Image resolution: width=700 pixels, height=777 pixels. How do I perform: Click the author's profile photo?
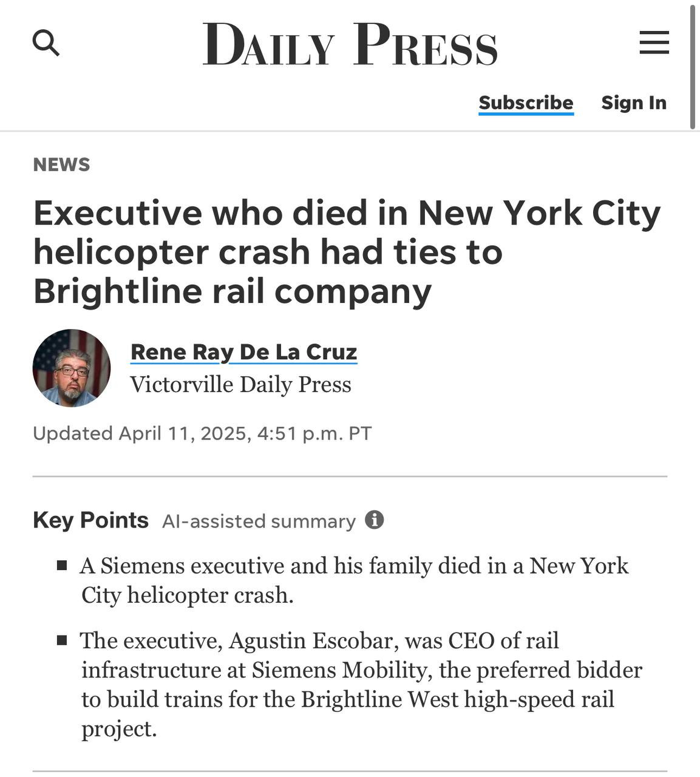[72, 368]
